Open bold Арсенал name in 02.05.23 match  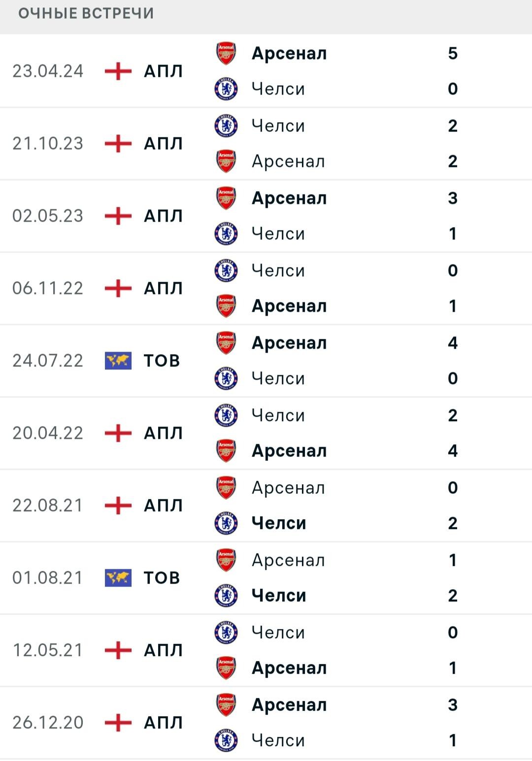pyautogui.click(x=289, y=198)
